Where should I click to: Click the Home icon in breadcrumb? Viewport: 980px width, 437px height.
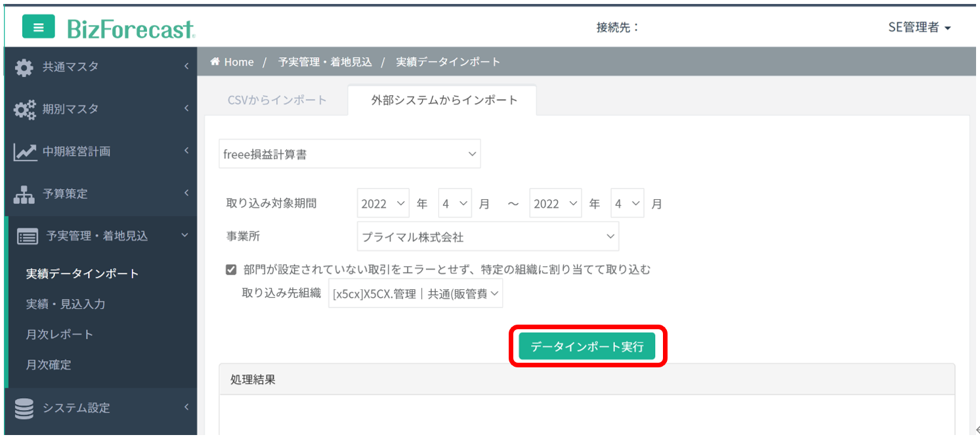[x=215, y=62]
